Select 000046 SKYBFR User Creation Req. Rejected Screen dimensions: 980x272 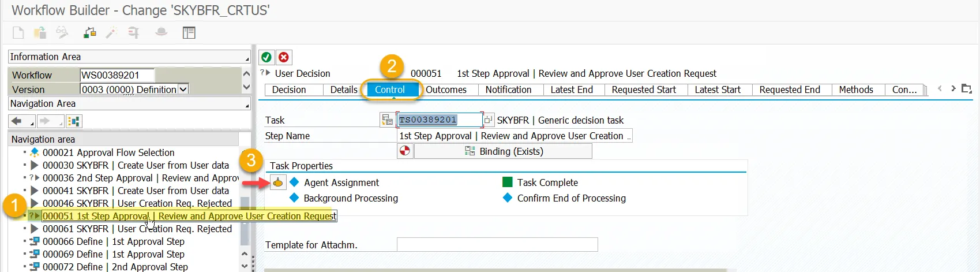point(137,203)
